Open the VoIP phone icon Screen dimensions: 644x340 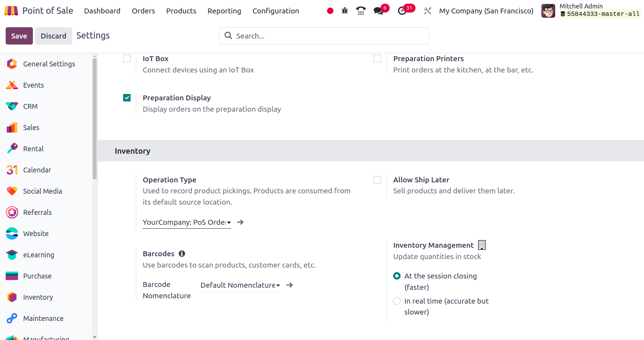pyautogui.click(x=361, y=11)
